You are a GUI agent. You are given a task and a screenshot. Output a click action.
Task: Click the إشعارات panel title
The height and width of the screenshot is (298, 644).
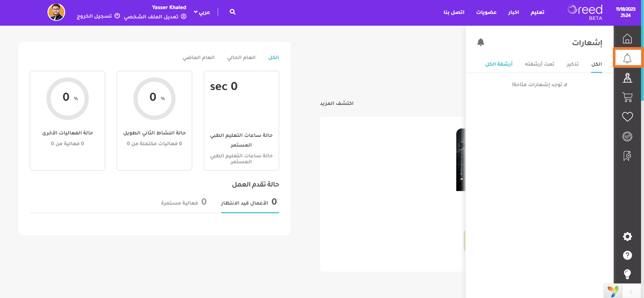(x=587, y=43)
